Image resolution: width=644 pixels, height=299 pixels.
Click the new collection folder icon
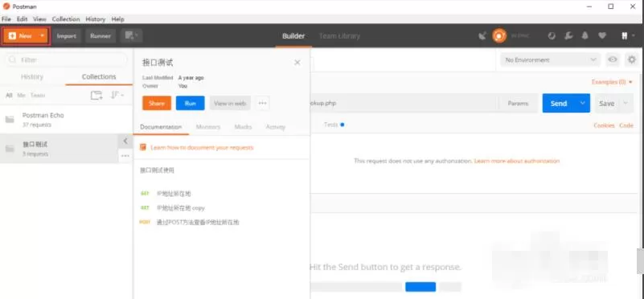click(96, 96)
